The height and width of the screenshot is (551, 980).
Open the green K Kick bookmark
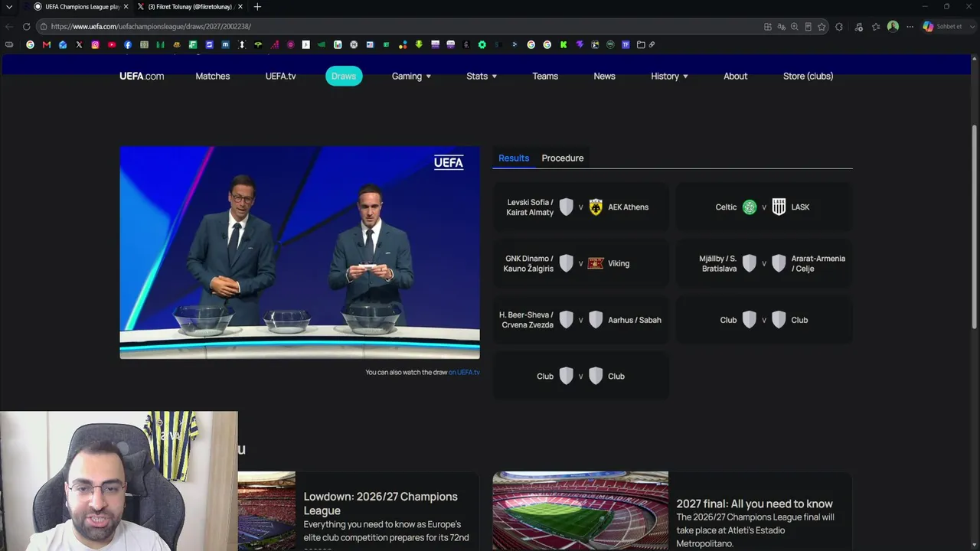(563, 44)
